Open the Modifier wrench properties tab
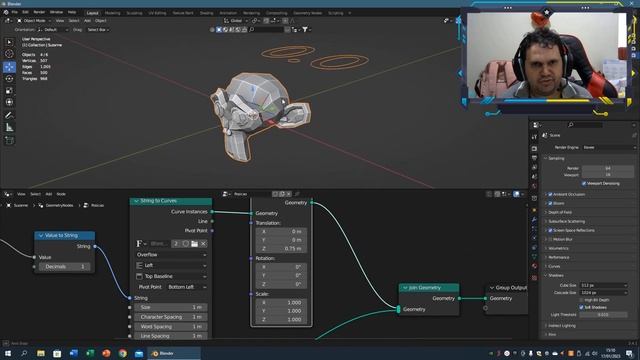This screenshot has width=640, height=360. tap(534, 220)
